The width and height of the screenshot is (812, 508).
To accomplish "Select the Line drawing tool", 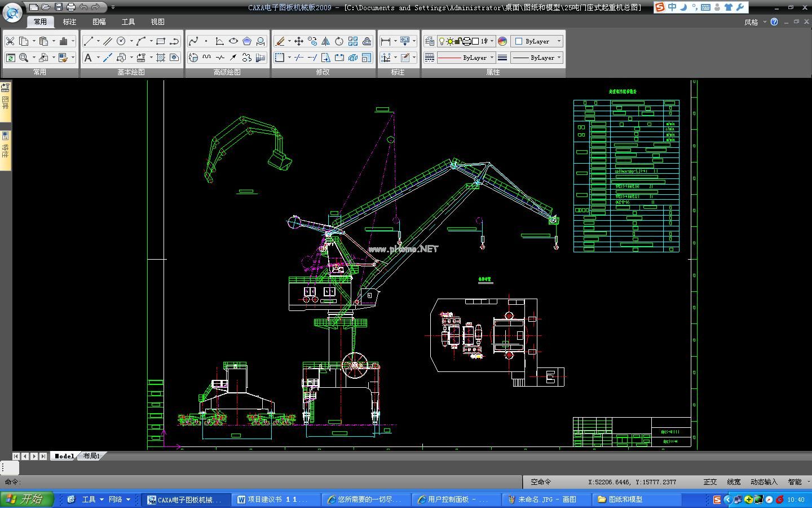I will tap(88, 41).
